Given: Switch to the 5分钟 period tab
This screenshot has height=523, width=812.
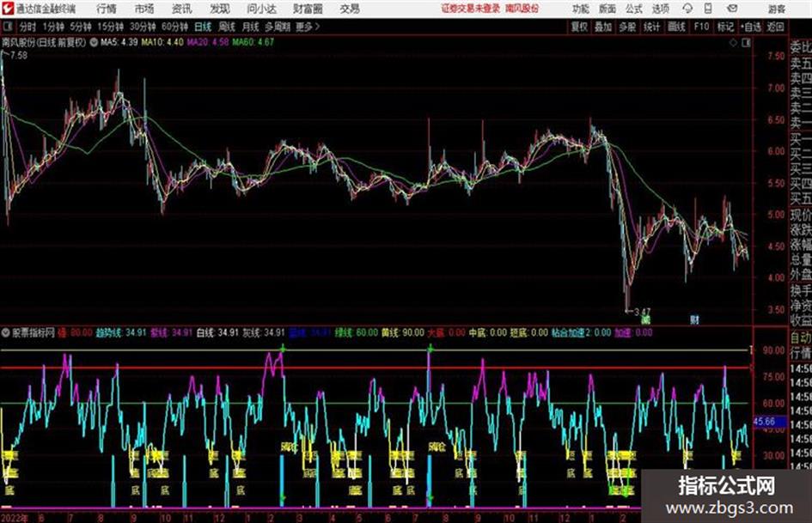Looking at the screenshot, I should [81, 27].
